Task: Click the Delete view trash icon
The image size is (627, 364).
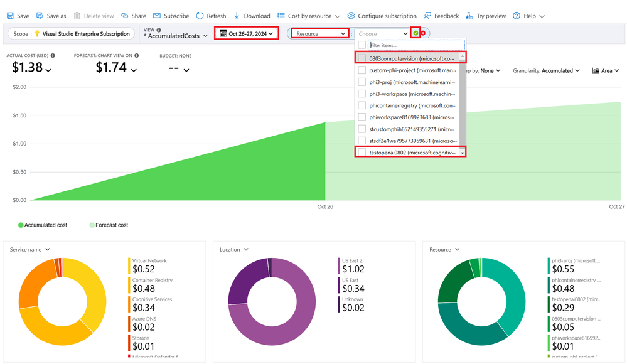Action: [x=77, y=16]
